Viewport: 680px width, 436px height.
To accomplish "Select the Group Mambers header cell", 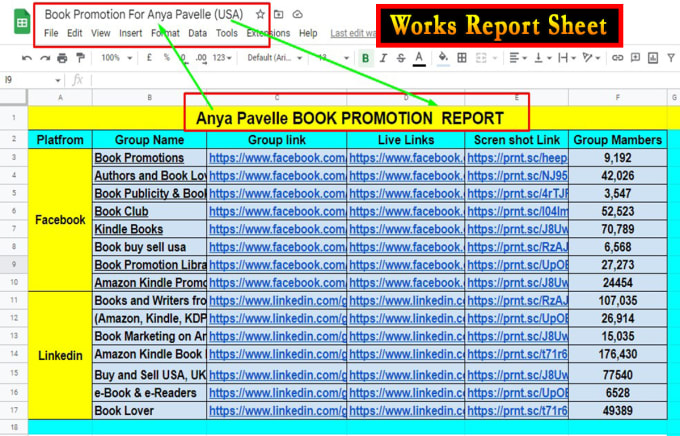I will pyautogui.click(x=618, y=140).
